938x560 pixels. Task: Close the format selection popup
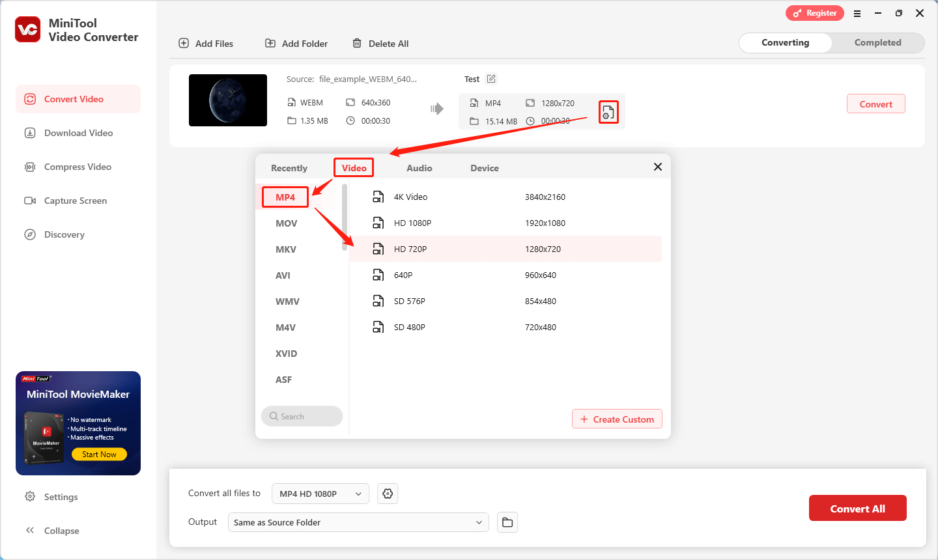pos(658,167)
